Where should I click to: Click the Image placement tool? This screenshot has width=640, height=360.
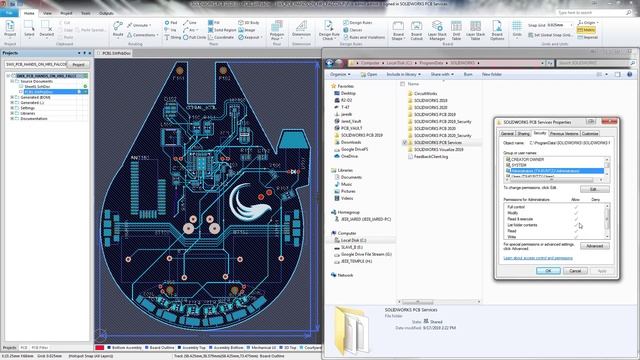point(247,30)
